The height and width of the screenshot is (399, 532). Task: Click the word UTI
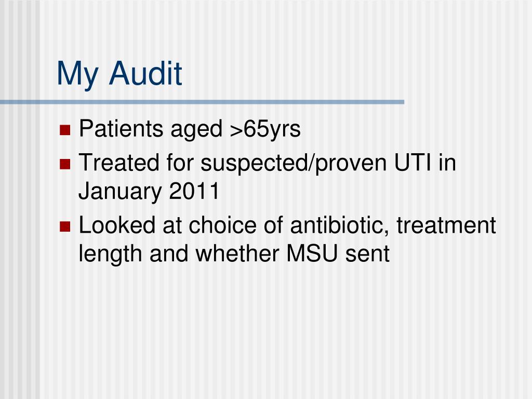point(413,162)
